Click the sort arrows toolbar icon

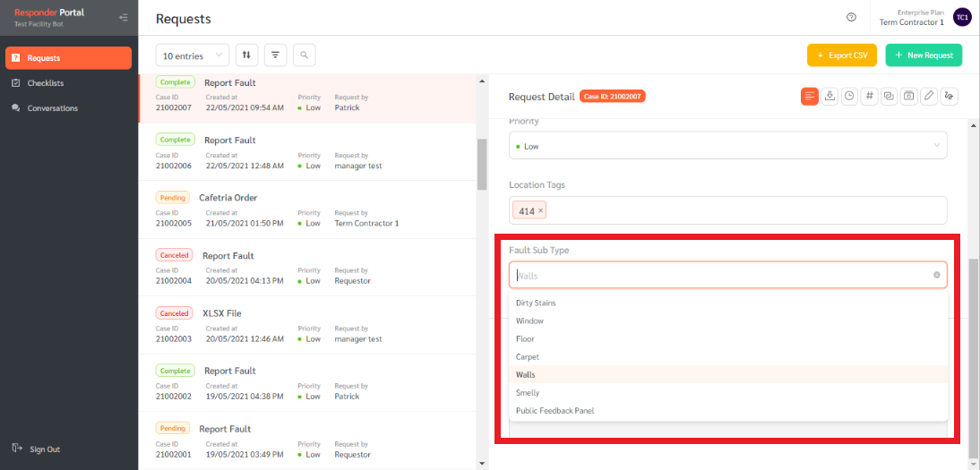[x=247, y=55]
